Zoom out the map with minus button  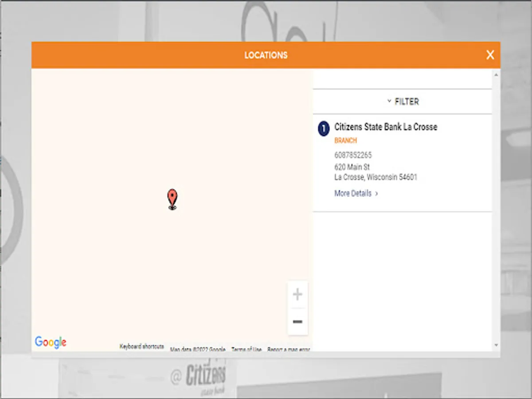(x=297, y=321)
